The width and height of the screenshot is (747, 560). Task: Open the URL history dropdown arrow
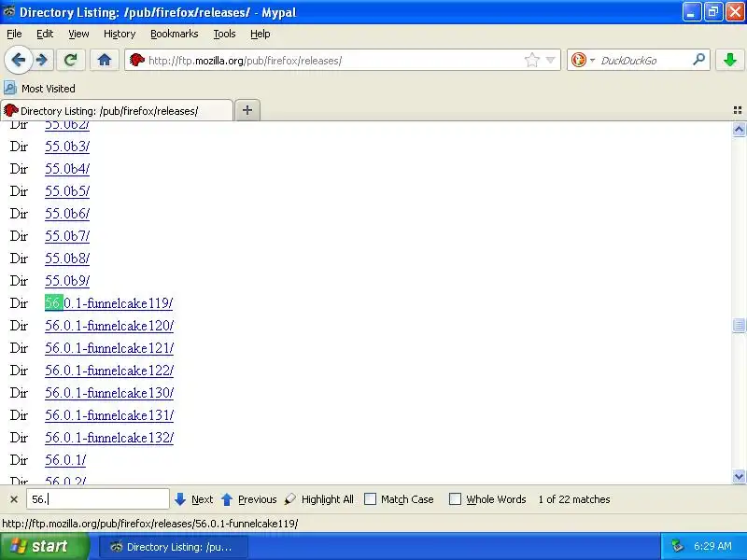click(550, 61)
